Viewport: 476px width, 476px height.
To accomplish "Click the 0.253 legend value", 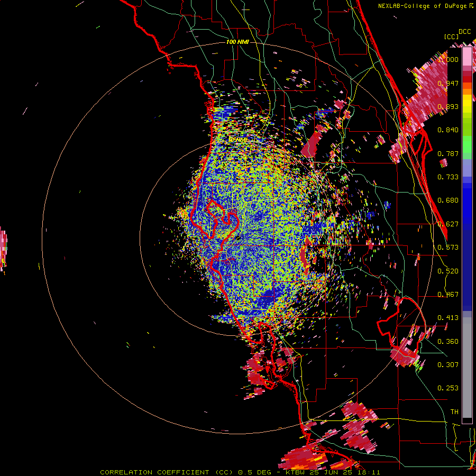I will tap(448, 388).
